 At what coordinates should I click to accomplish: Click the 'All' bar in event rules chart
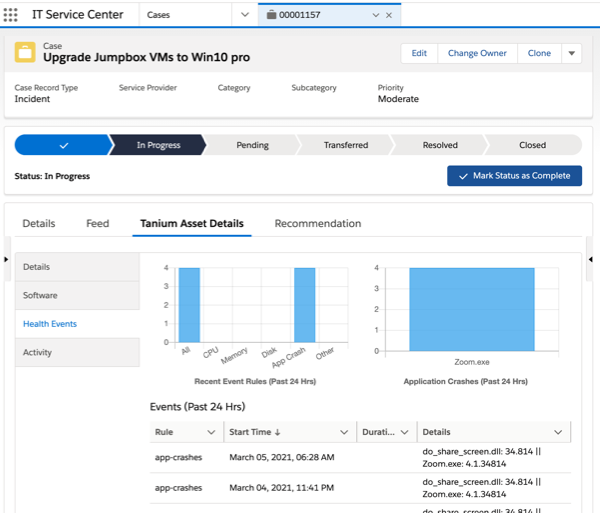[189, 305]
